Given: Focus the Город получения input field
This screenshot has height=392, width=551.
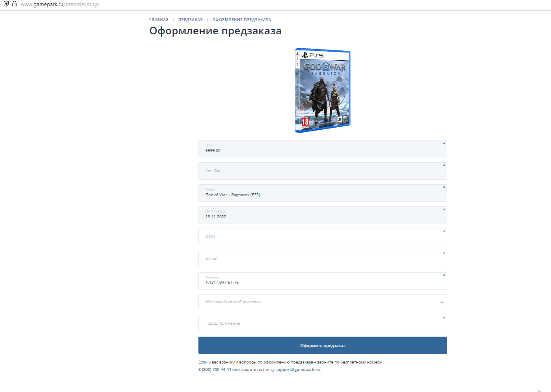Looking at the screenshot, I should [323, 323].
